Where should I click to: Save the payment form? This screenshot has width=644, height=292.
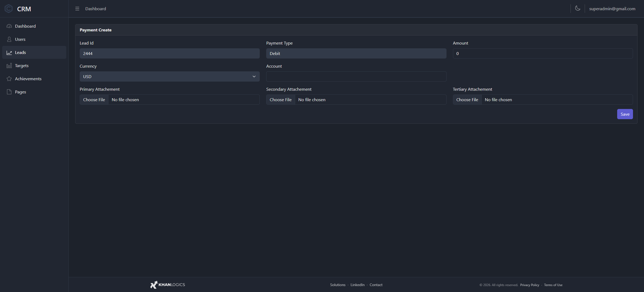coord(625,114)
